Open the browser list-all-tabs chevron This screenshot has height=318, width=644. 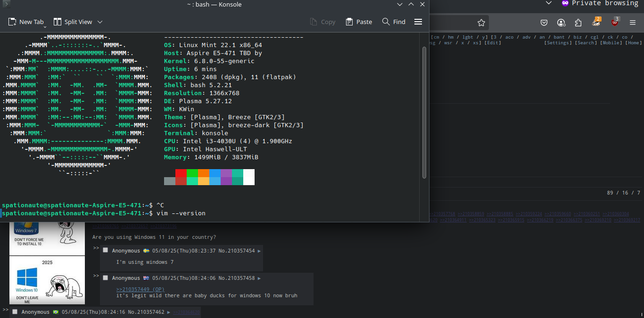tap(548, 3)
